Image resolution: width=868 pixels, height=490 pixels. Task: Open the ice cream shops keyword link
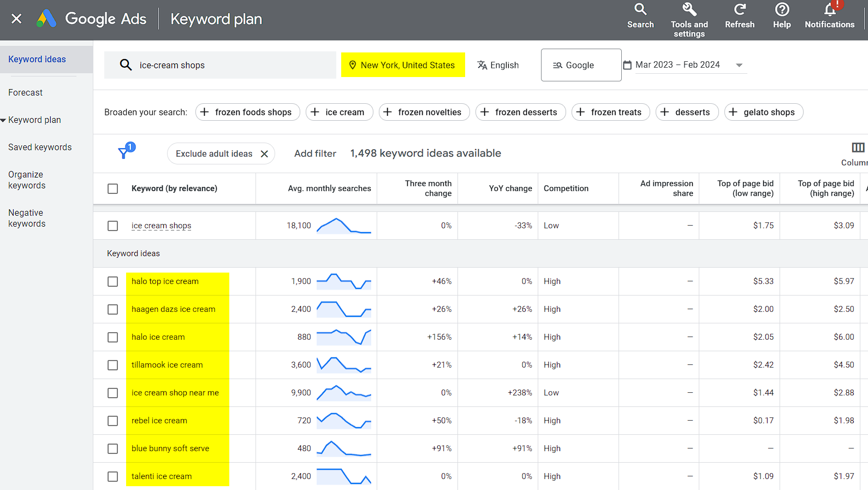point(161,226)
